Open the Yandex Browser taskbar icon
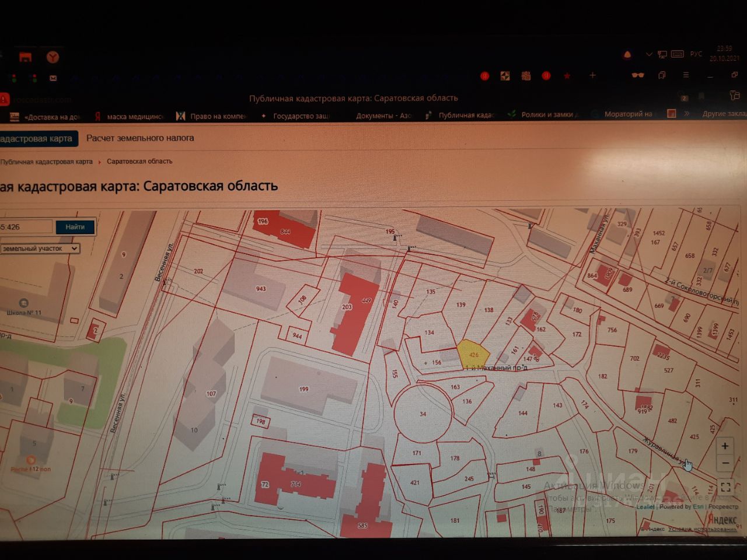The image size is (747, 560). point(53,57)
